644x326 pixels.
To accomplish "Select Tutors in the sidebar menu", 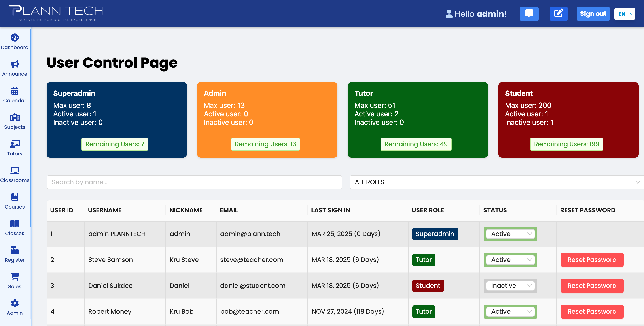I will 15,148.
